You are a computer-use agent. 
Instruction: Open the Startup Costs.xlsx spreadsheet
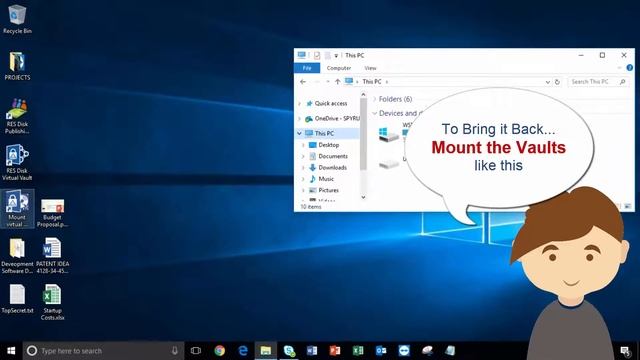(x=52, y=302)
